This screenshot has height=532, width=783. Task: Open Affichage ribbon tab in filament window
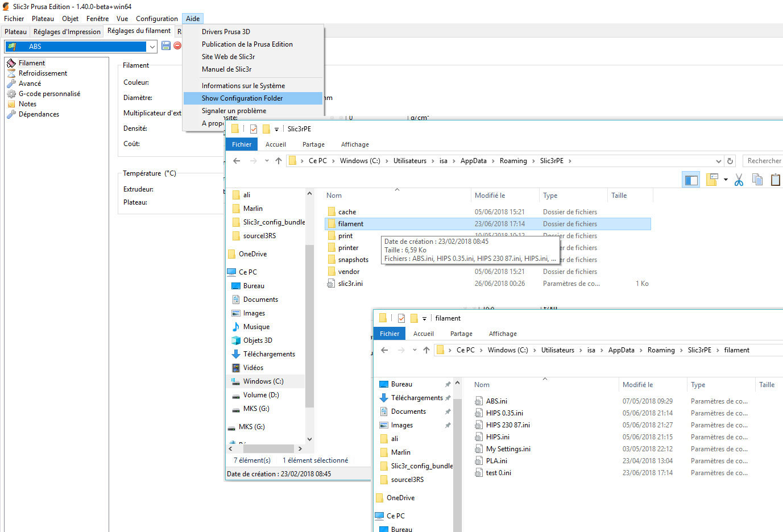tap(503, 334)
